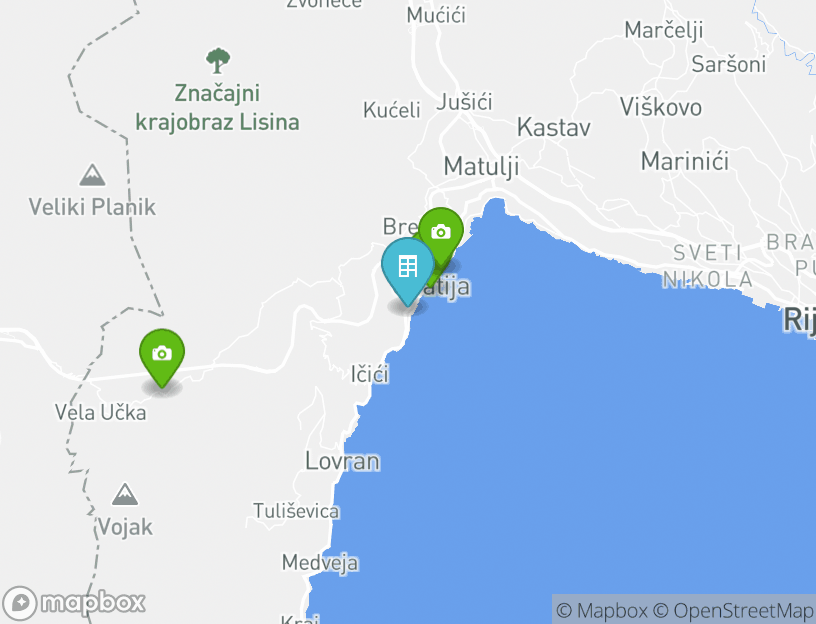The height and width of the screenshot is (624, 816).
Task: Select the Veliki Planik mountain peak icon
Action: pos(93,175)
